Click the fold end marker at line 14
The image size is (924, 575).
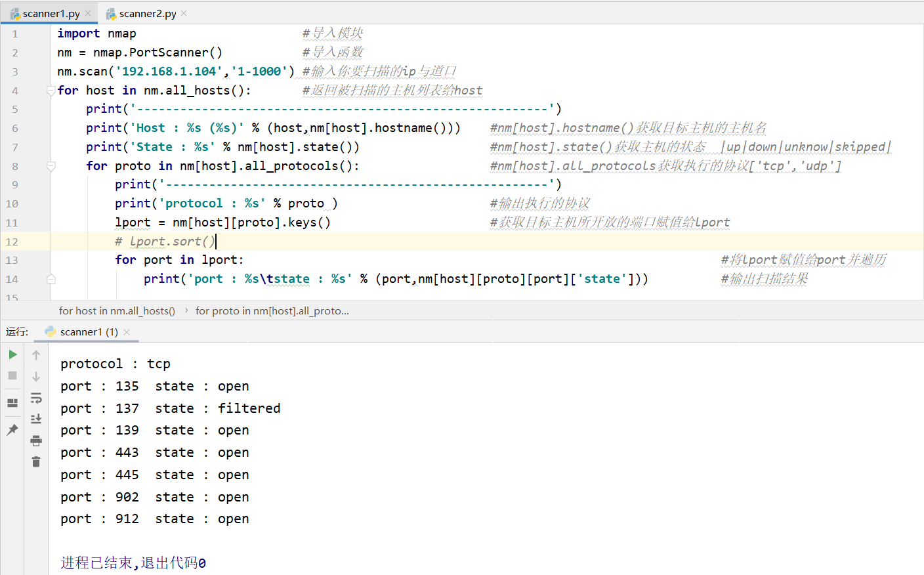coord(51,279)
